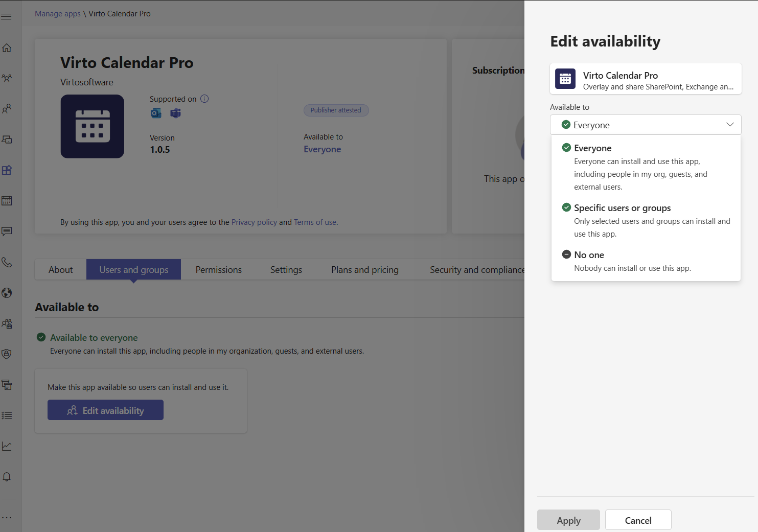Viewport: 758px width, 532px height.
Task: Choose the Everyone availability option
Action: (x=646, y=167)
